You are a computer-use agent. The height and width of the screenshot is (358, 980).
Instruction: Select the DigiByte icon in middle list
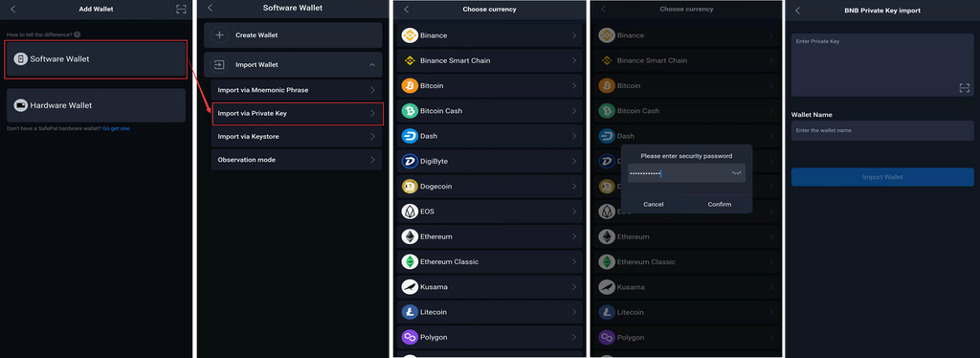pos(410,161)
